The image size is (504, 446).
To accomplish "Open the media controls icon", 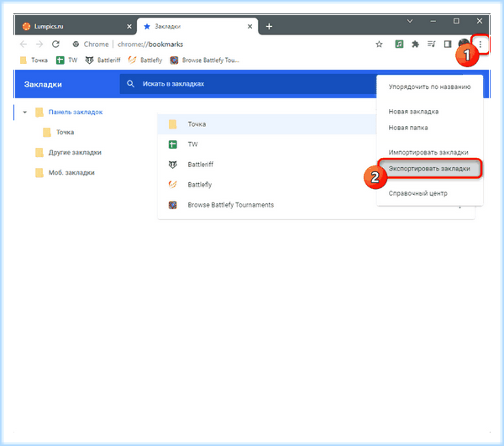I will click(432, 44).
